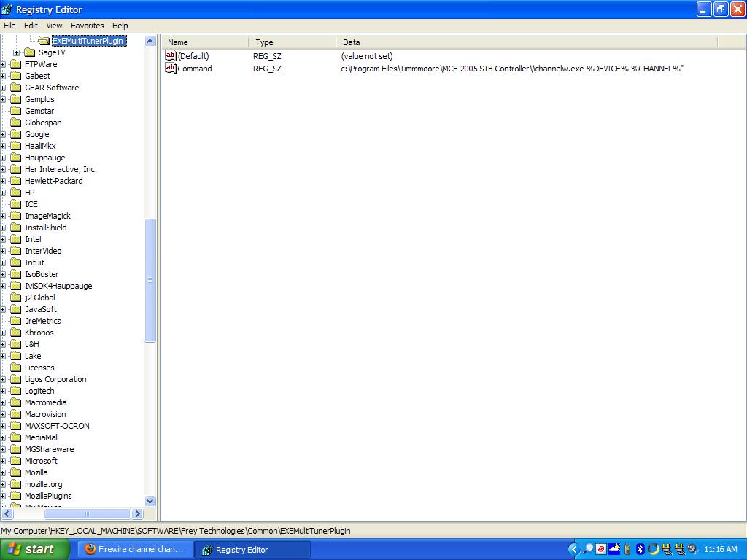Click the Microsoft folder icon in tree
The width and height of the screenshot is (747, 560).
coord(15,461)
